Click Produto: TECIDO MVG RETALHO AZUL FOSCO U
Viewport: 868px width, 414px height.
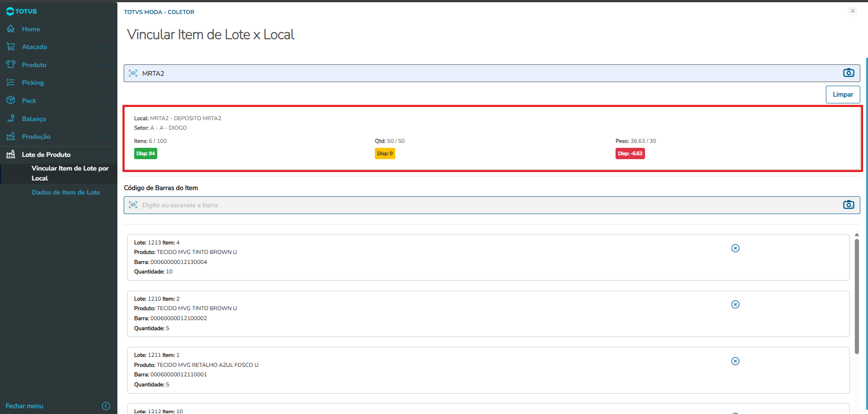pos(196,365)
